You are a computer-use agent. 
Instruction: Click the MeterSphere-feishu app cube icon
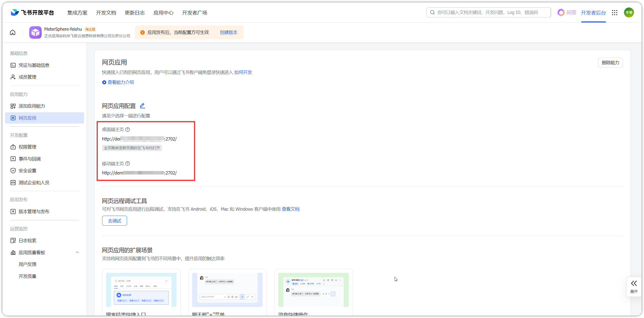coord(35,32)
